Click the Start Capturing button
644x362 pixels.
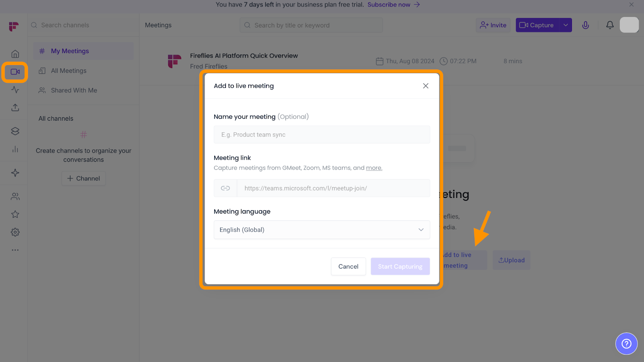click(x=400, y=266)
